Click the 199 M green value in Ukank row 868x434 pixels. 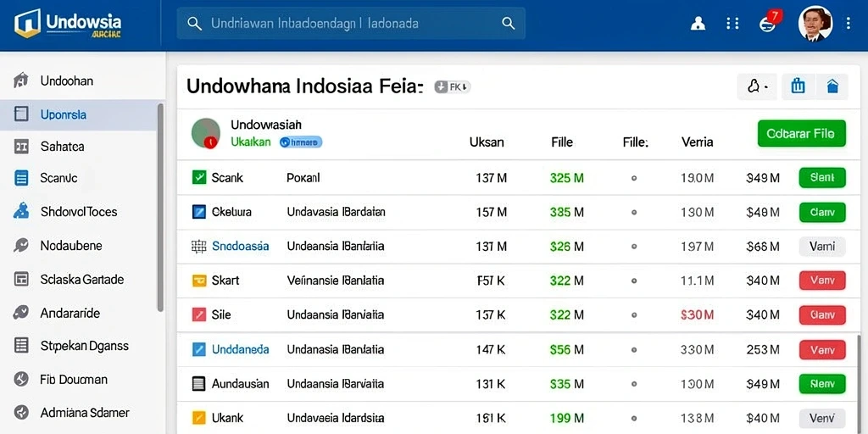point(567,418)
